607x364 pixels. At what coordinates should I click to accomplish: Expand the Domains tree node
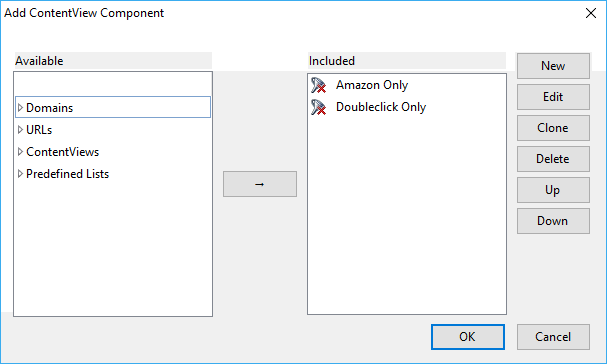point(21,107)
